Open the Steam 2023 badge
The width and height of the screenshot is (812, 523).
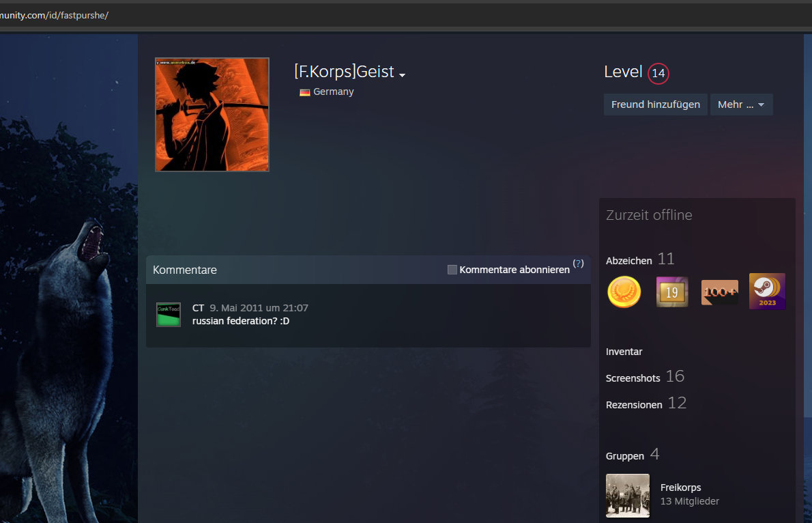tap(767, 292)
